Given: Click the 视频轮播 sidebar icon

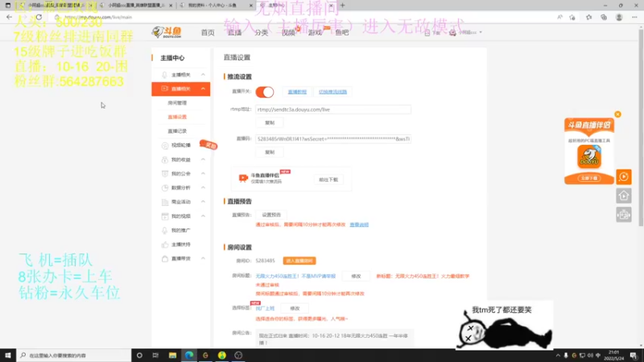Looking at the screenshot, I should (x=165, y=146).
